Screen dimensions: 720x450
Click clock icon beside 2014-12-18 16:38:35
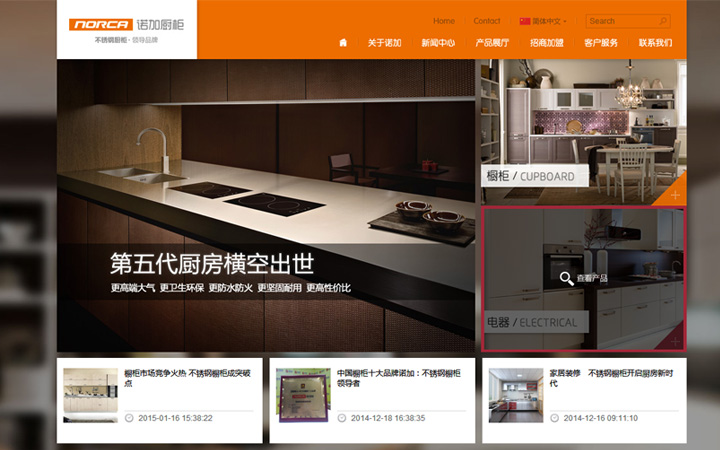click(x=342, y=418)
